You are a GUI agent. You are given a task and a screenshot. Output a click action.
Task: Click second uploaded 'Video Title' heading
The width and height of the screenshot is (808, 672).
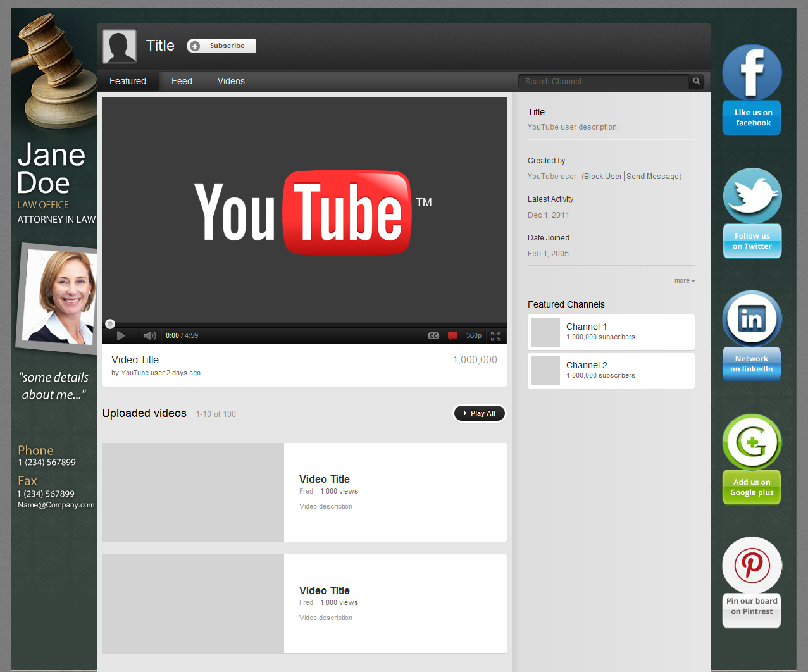325,590
